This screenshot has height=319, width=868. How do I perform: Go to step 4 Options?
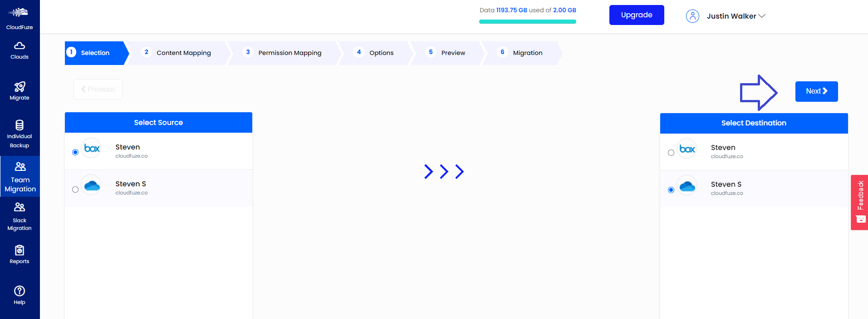click(x=375, y=53)
